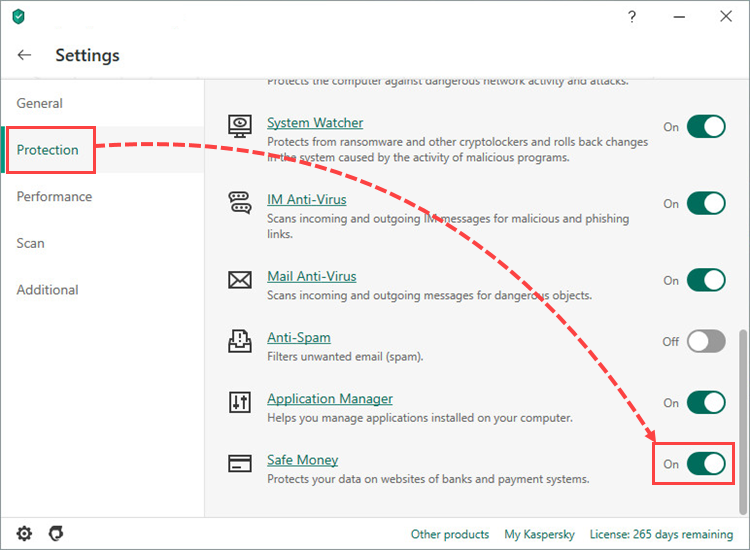Screen dimensions: 750x550
Task: Disable the Mail Anti-Virus switch
Action: pos(706,280)
